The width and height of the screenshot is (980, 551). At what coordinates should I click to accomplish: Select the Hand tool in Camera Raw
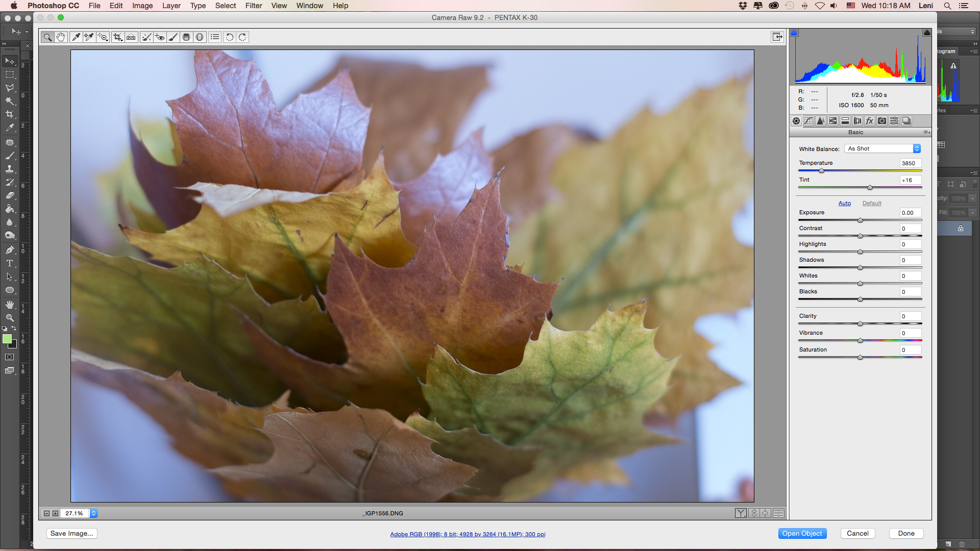61,37
